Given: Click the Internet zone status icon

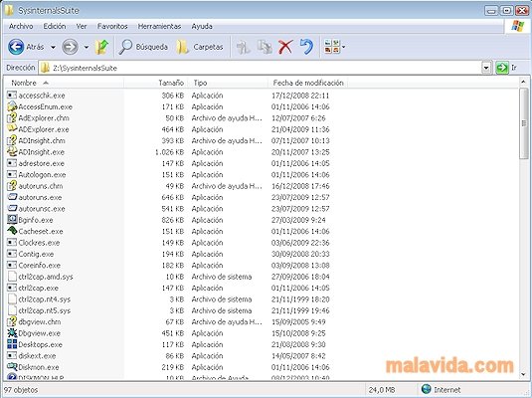Looking at the screenshot, I should tap(426, 389).
